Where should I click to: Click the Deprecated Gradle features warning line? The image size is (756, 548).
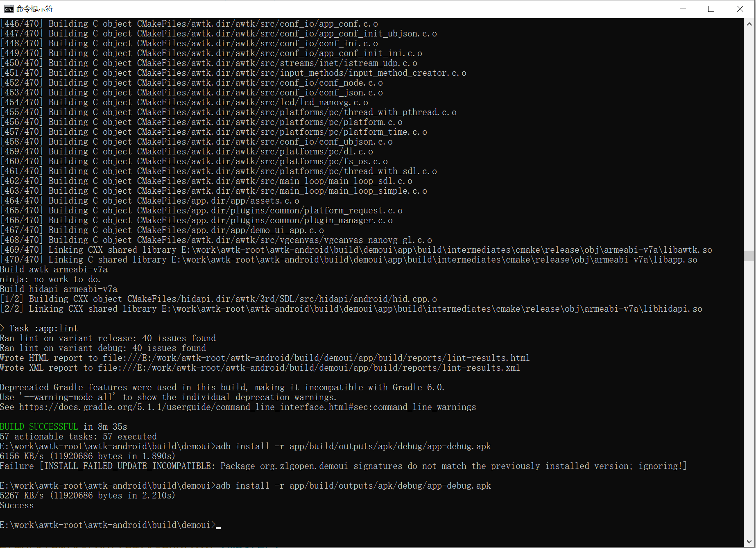pyautogui.click(x=222, y=387)
